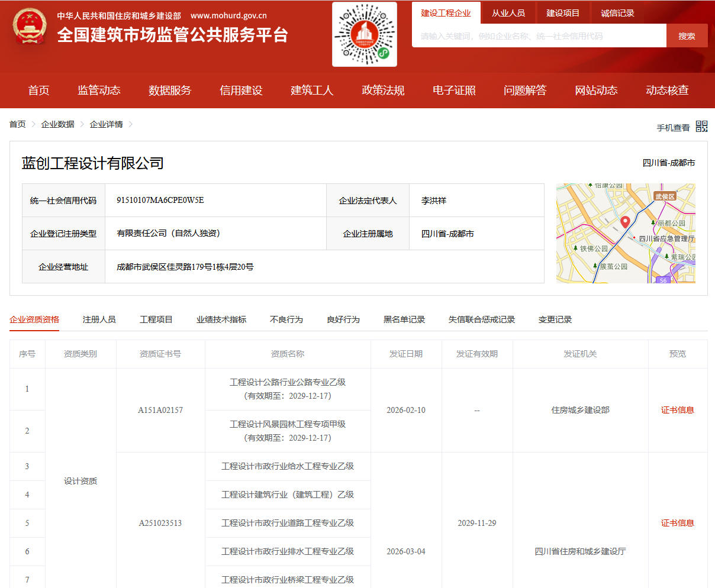Viewport: 715px width, 588px height.
Task: Click the 设计资质 category cell
Action: click(80, 481)
